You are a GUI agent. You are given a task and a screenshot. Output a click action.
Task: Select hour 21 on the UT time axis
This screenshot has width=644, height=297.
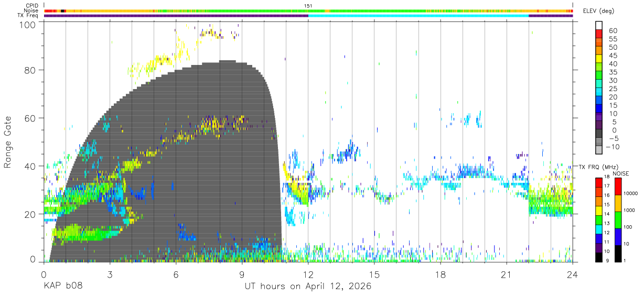pos(507,274)
